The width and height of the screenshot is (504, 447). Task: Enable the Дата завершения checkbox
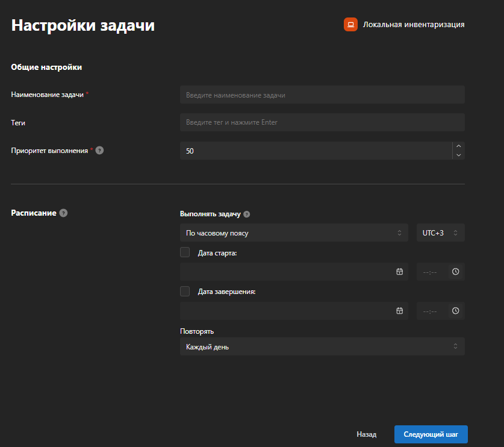tap(185, 292)
